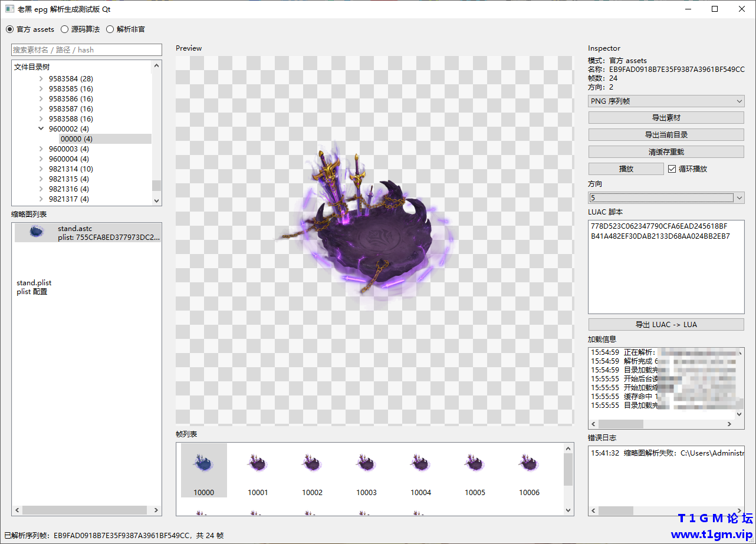Select frame thumbnail 10006
Image resolution: width=756 pixels, height=544 pixels.
click(x=529, y=470)
